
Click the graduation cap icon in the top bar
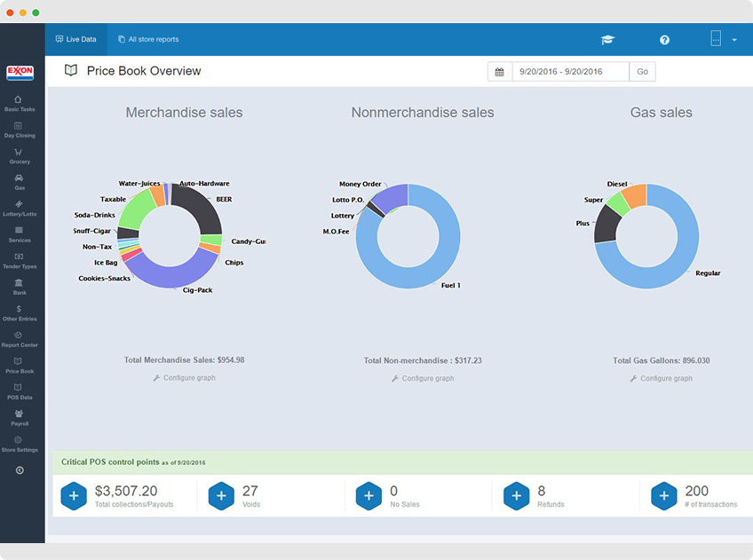(607, 39)
